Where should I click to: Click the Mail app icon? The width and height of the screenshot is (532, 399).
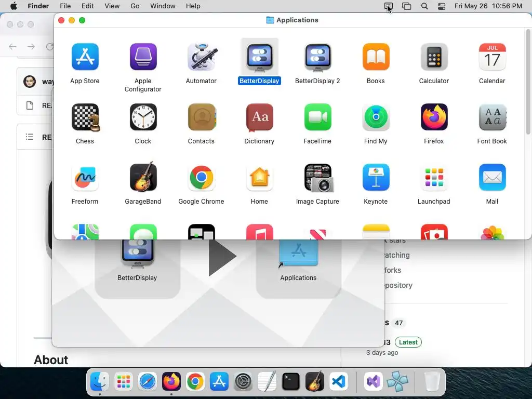click(492, 178)
